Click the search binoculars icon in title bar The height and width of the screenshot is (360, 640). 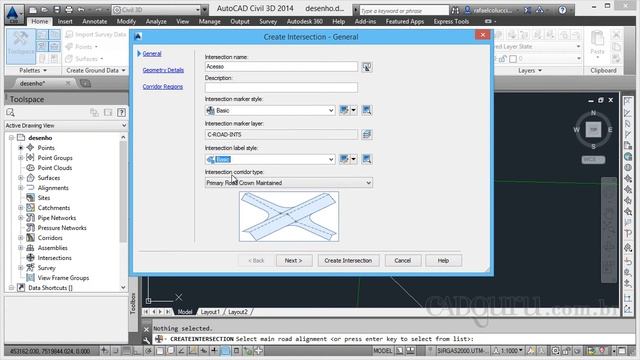(x=455, y=10)
